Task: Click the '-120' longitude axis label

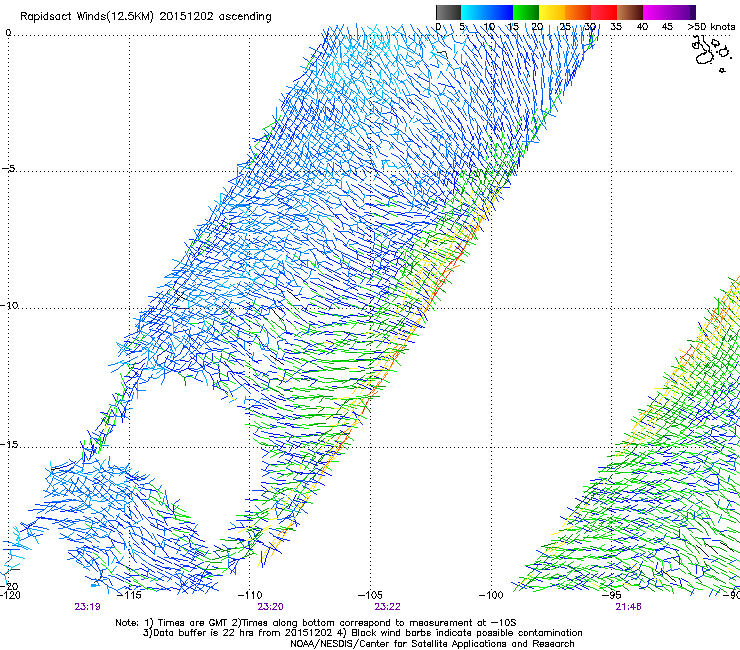Action: [x=10, y=595]
